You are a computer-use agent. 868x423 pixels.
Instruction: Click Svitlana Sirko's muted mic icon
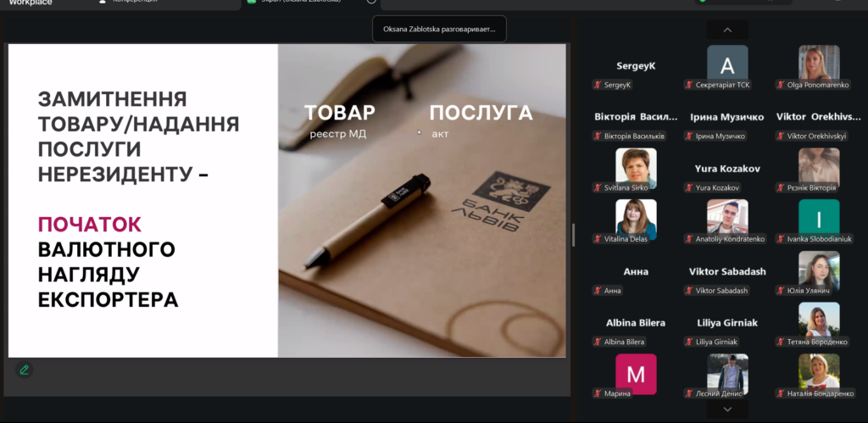tap(598, 187)
